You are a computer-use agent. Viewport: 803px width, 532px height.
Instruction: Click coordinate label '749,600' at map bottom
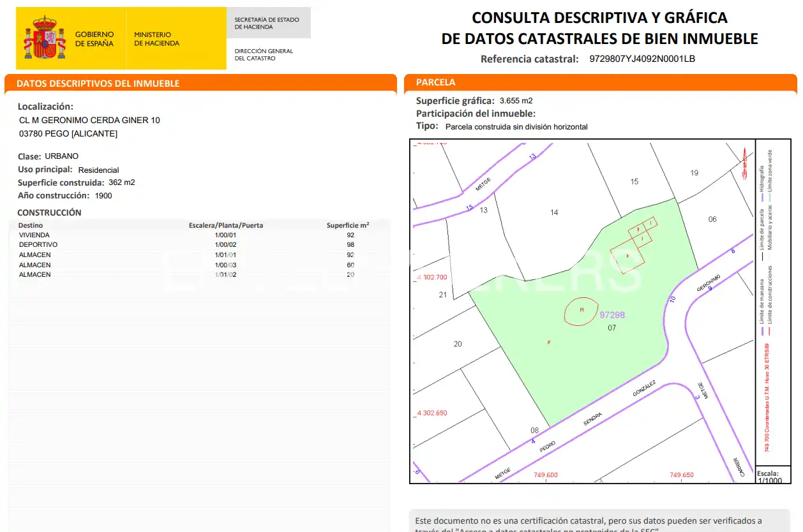[545, 475]
